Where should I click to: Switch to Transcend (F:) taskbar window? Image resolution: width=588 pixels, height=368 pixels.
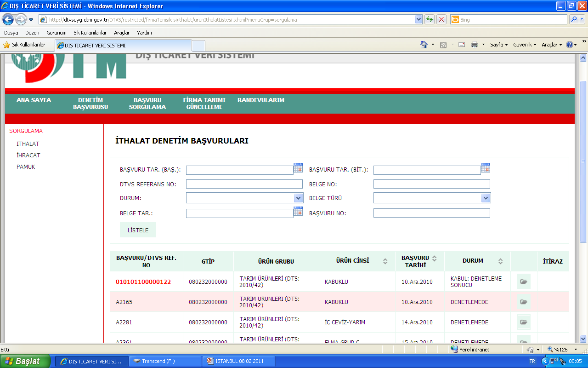(165, 361)
